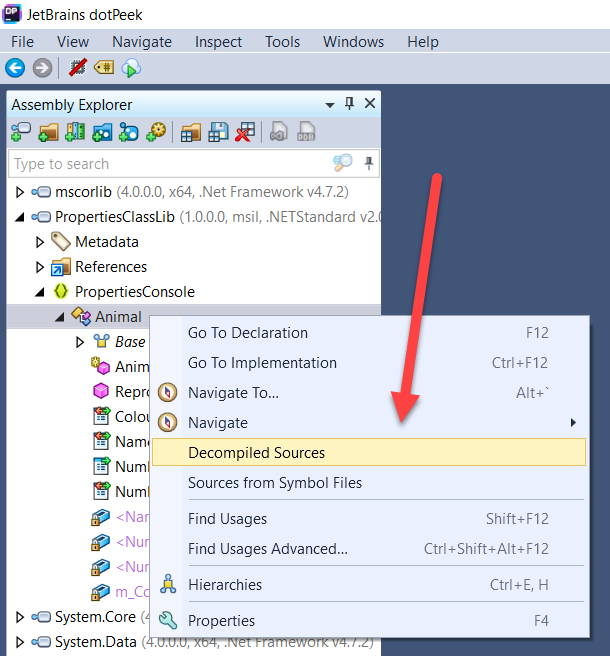Click the Navigate Forward arrow button

click(41, 68)
